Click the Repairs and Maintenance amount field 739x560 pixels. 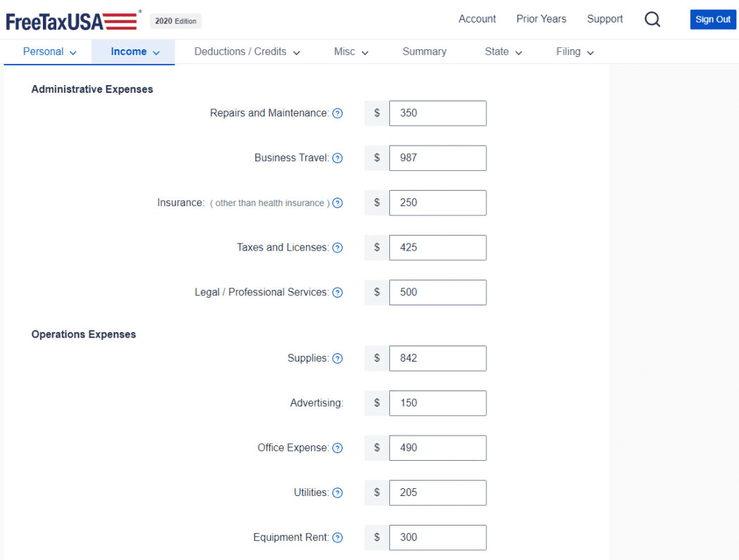click(438, 113)
